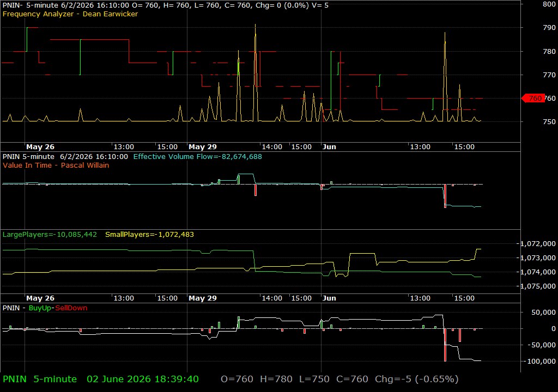Click the 'Value In Time - Pascal Willain' label
The image size is (558, 392).
[56, 165]
